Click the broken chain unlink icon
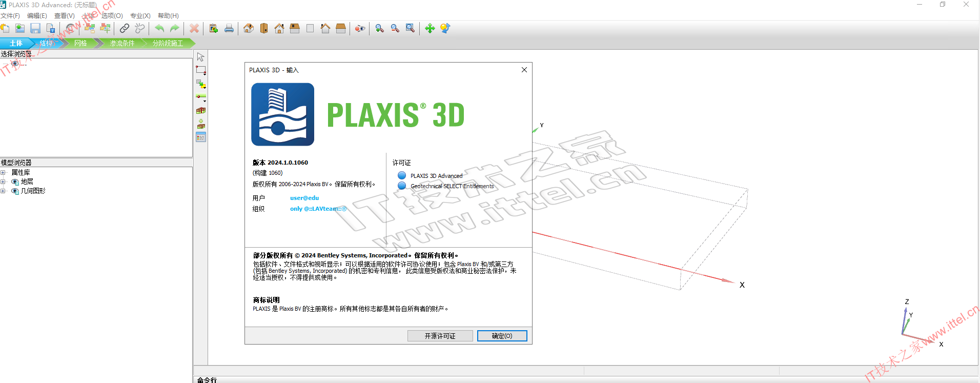 (140, 28)
